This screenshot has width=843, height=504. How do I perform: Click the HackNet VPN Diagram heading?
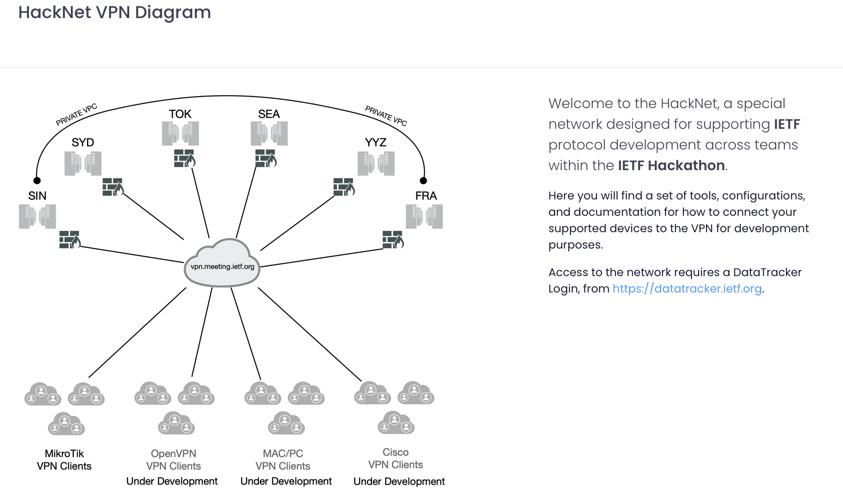coord(115,12)
